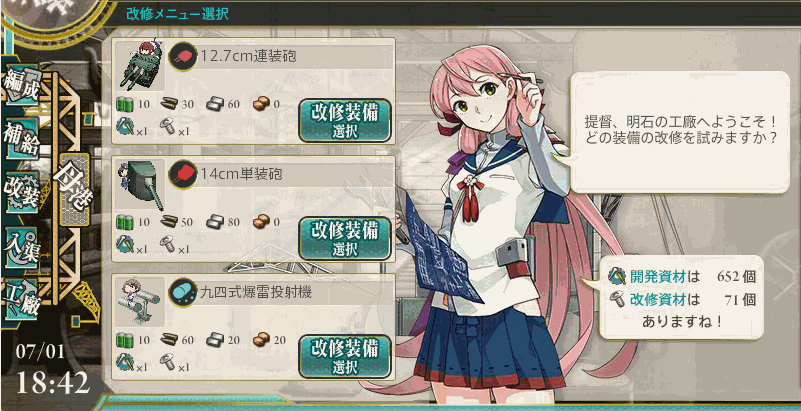Image resolution: width=801 pixels, height=411 pixels.
Task: Click the depth charge icon for 九四式爆雷投射機
Action: point(183,292)
